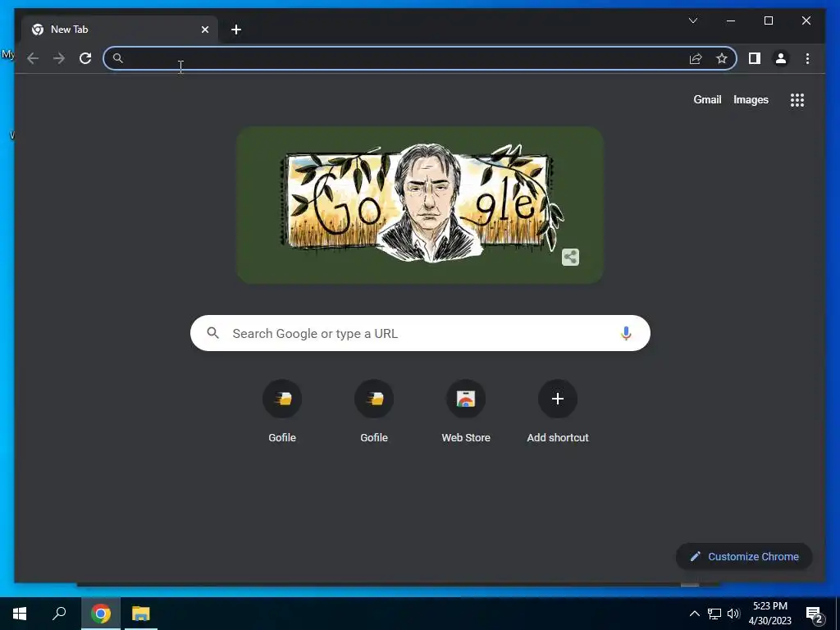Viewport: 840px width, 630px height.
Task: Close the New Tab tab
Action: [204, 30]
